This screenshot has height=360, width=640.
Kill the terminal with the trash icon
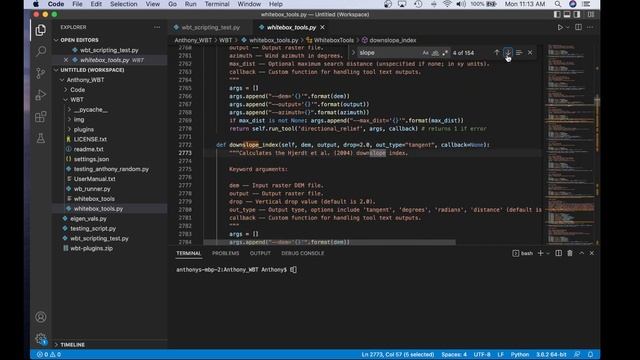pos(570,253)
